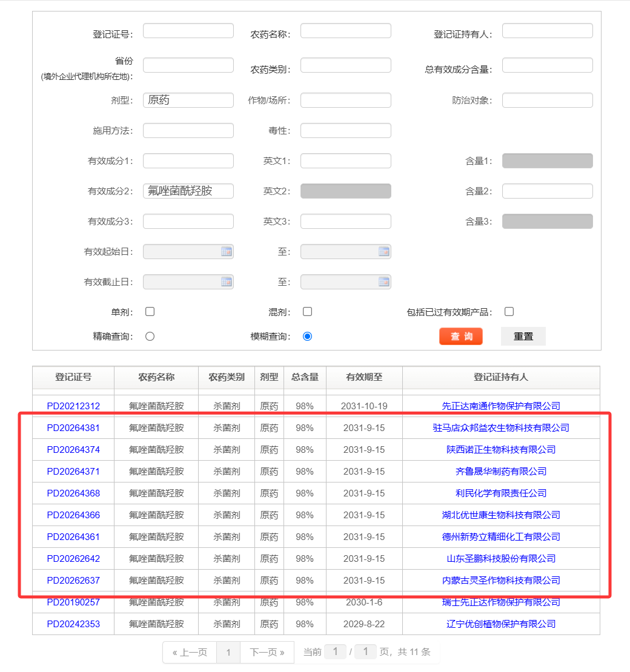This screenshot has width=630, height=672.
Task: Open holder 先正达南通作物保护有限公司 link
Action: 501,406
